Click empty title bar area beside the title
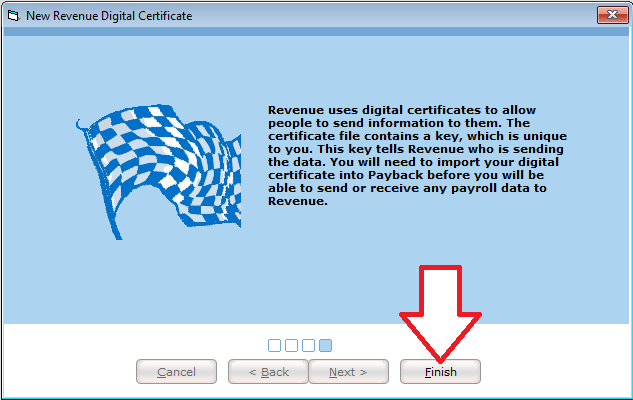This screenshot has height=400, width=633. 400,16
